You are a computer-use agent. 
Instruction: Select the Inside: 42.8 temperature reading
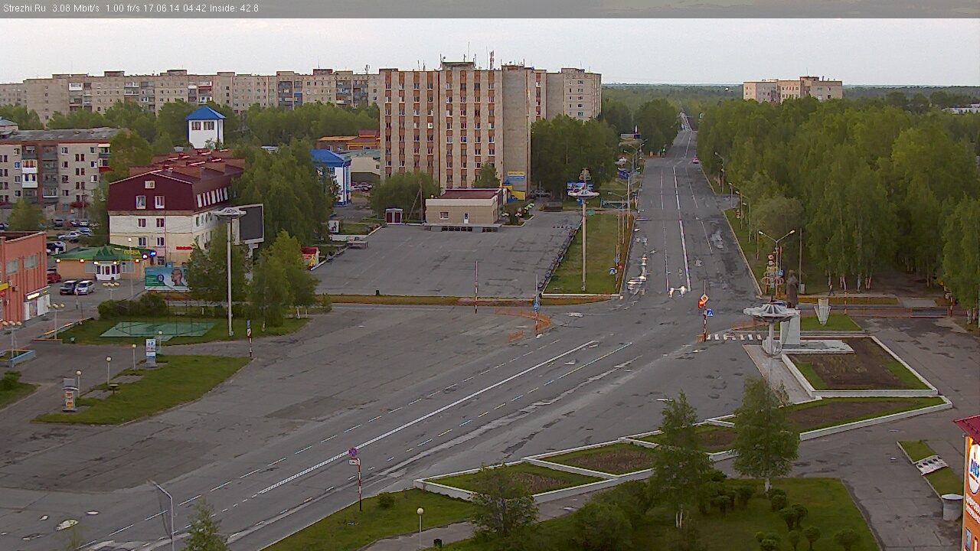coord(234,8)
